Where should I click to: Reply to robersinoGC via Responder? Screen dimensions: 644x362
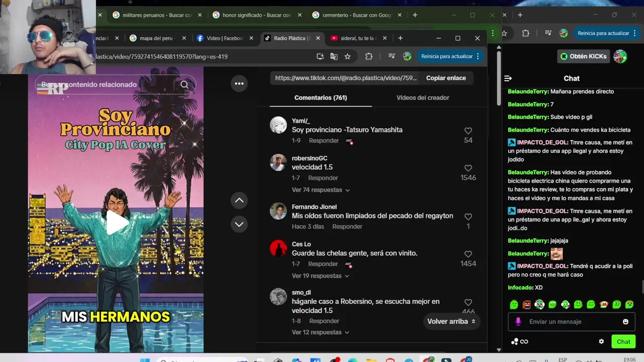point(323,178)
